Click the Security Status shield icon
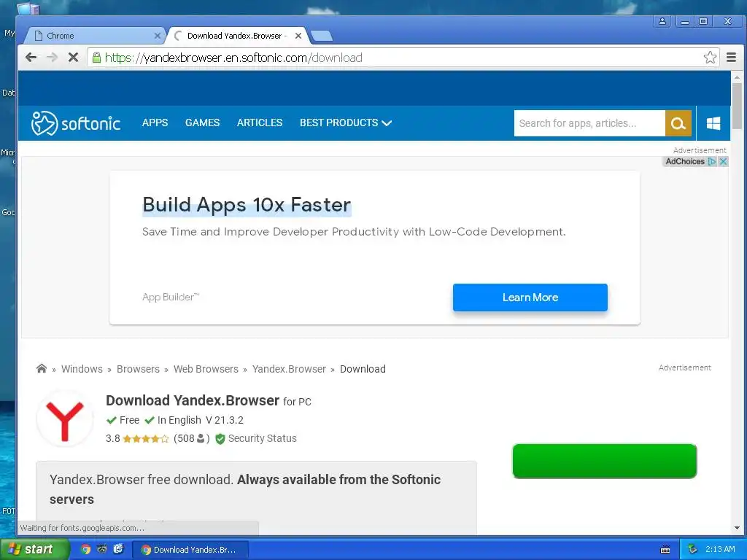 pyautogui.click(x=220, y=438)
